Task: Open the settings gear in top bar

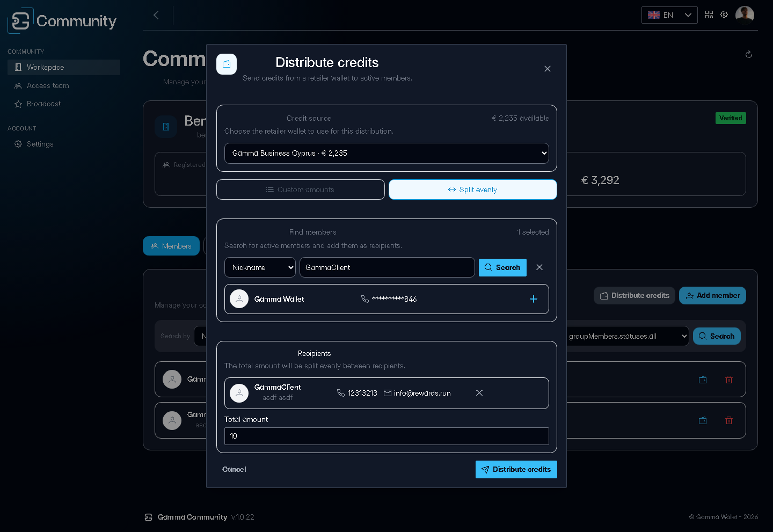Action: tap(724, 15)
